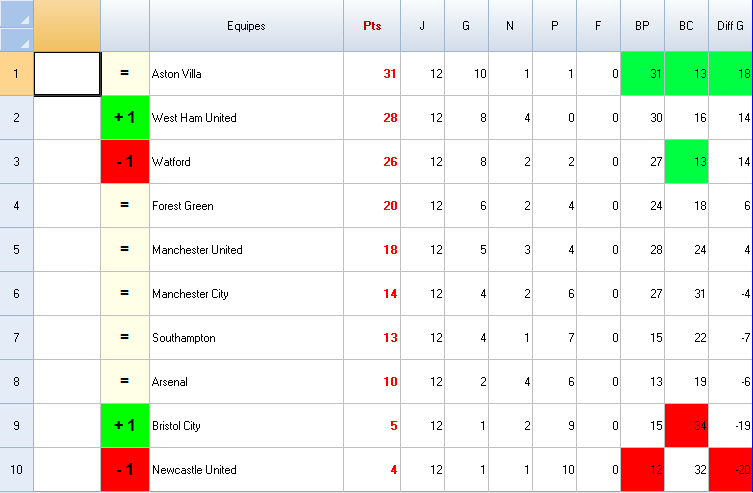
Task: Click the red BC cell for Bristol City
Action: tap(686, 426)
